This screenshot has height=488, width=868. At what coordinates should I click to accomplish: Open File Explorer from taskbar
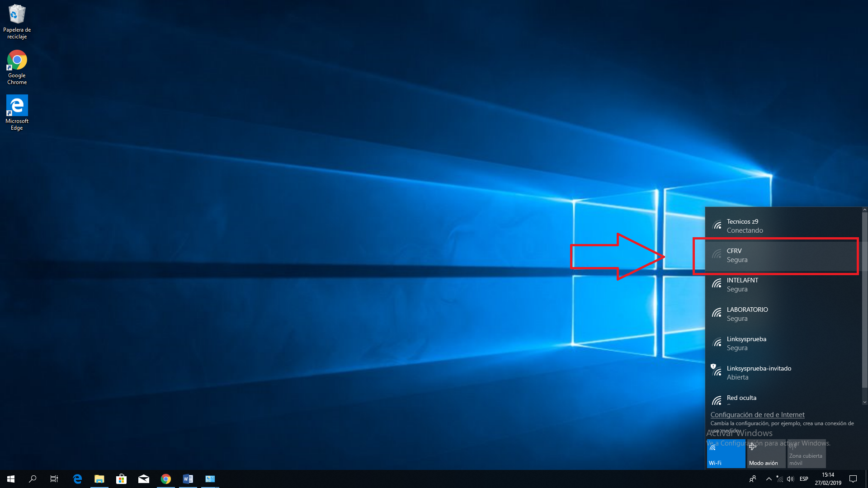tap(99, 479)
